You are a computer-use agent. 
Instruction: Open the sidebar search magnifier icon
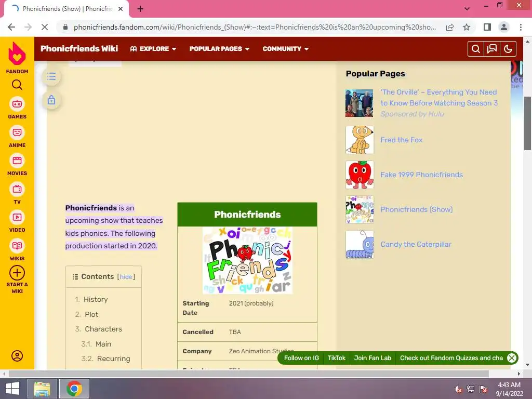tap(17, 85)
